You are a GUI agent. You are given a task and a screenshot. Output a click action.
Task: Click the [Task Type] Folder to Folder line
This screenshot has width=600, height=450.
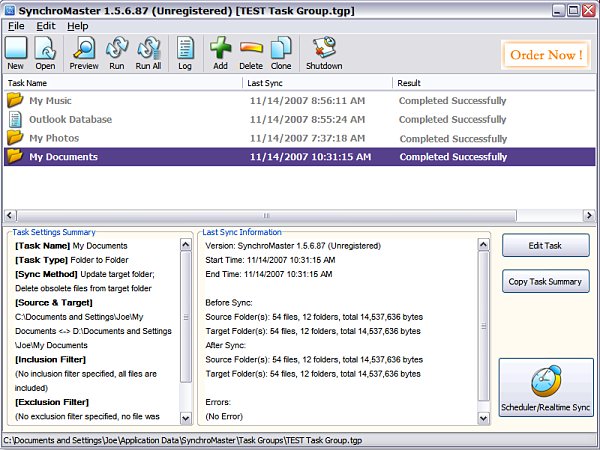pyautogui.click(x=72, y=260)
